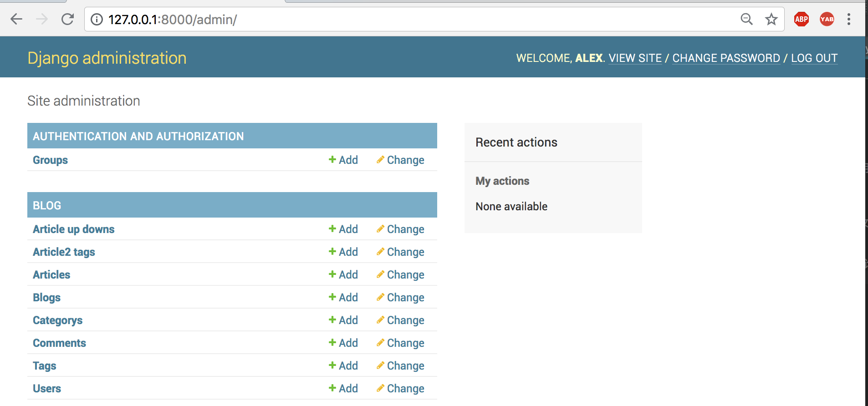This screenshot has width=868, height=406.
Task: Add an Article2 tag
Action: pyautogui.click(x=343, y=252)
